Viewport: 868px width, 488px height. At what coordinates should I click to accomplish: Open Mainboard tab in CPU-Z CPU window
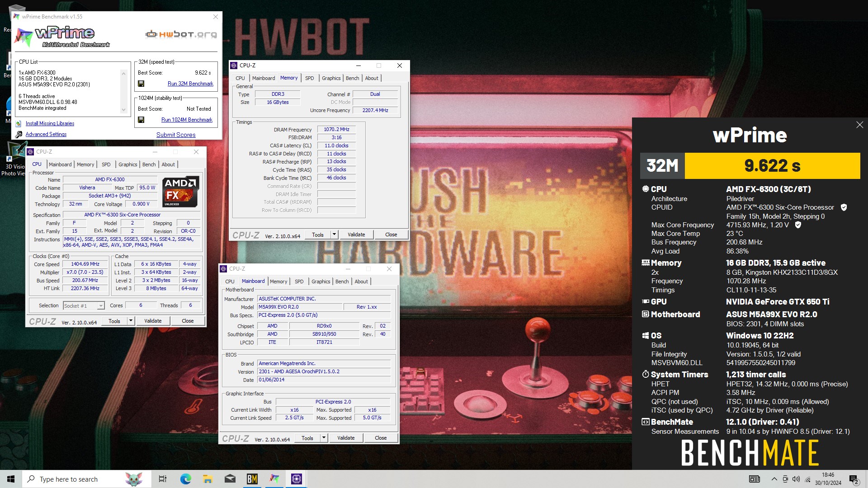(60, 164)
